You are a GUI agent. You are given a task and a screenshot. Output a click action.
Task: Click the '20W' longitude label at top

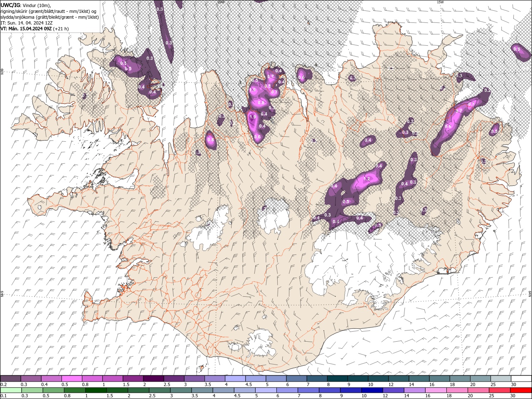[x=221, y=2]
